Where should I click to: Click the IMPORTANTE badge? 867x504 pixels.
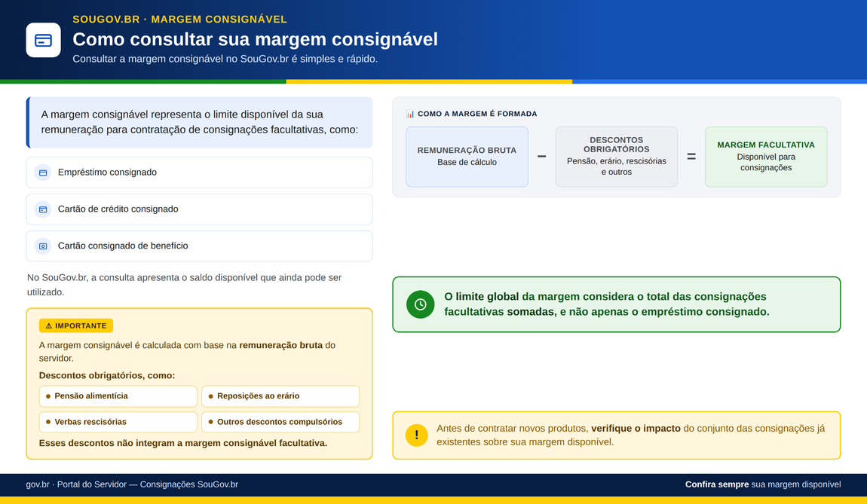tap(75, 326)
